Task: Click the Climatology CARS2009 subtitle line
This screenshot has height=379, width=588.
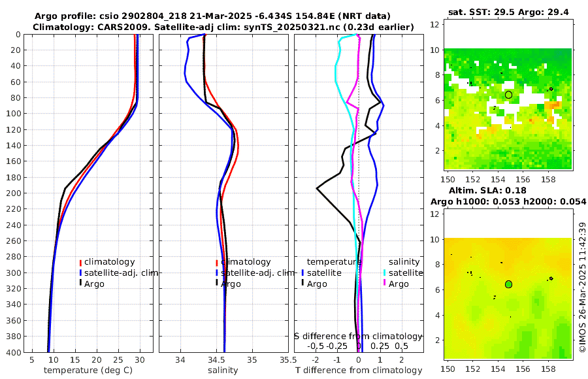Action: tap(223, 27)
